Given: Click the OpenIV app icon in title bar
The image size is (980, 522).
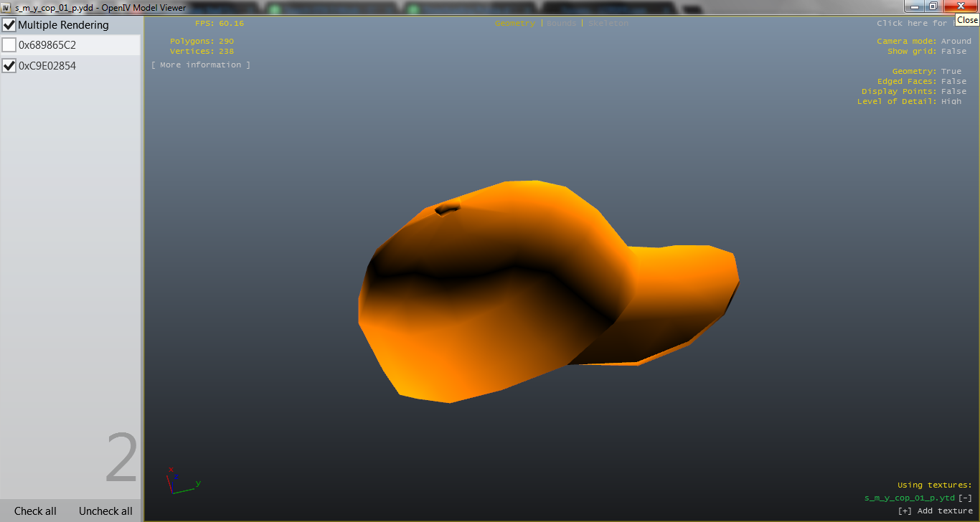Looking at the screenshot, I should [x=6, y=7].
